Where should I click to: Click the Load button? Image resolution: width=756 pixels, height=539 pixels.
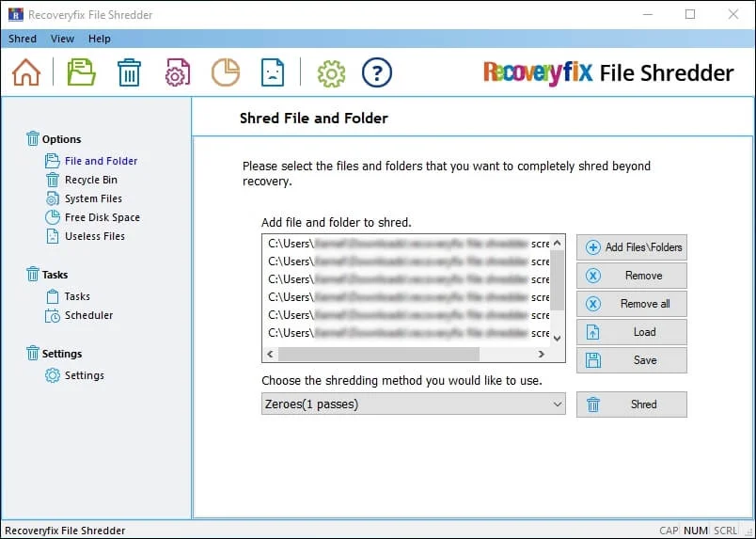point(632,332)
